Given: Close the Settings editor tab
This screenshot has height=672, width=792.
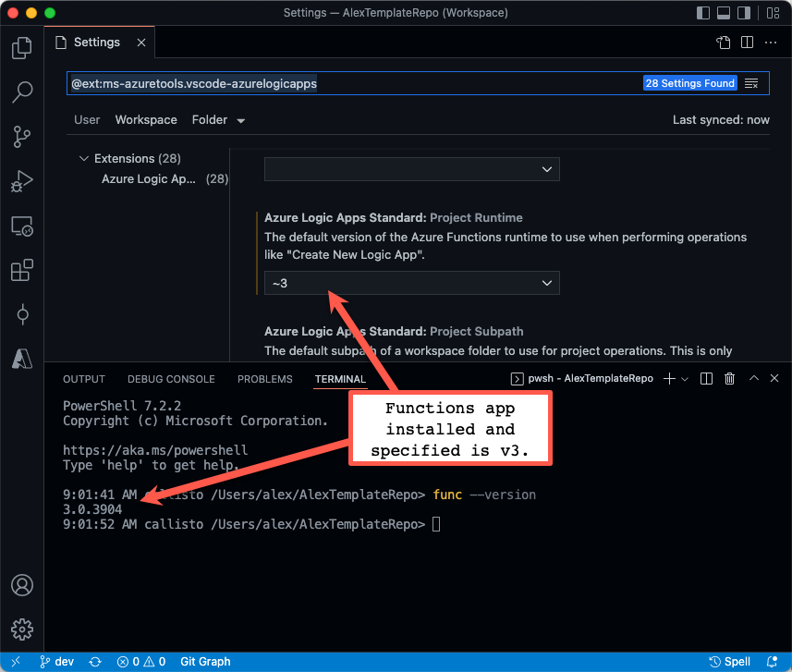Looking at the screenshot, I should point(141,43).
